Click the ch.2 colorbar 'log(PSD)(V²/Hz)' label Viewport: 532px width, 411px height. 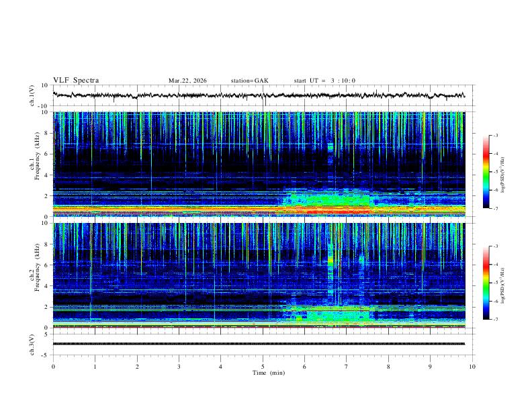click(503, 285)
